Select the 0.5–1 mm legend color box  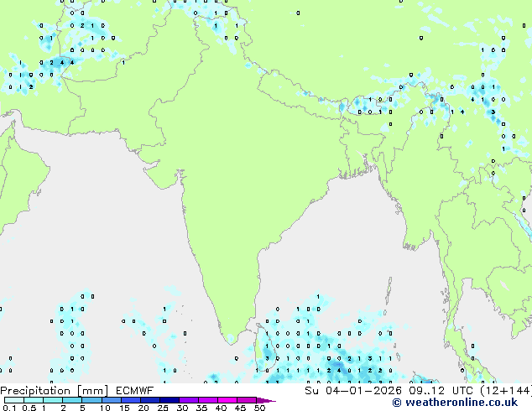point(34,400)
